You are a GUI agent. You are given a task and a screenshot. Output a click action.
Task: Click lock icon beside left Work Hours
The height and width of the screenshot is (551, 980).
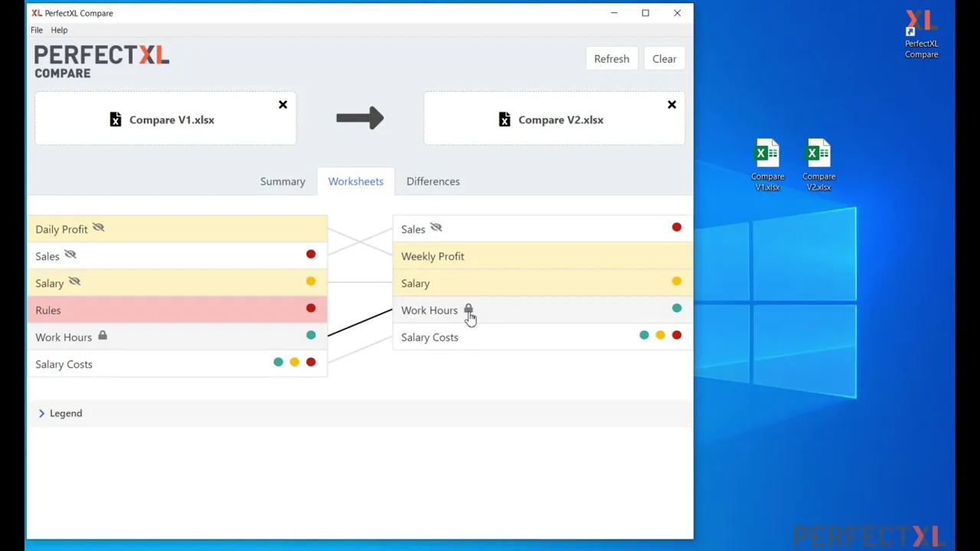[x=103, y=336]
